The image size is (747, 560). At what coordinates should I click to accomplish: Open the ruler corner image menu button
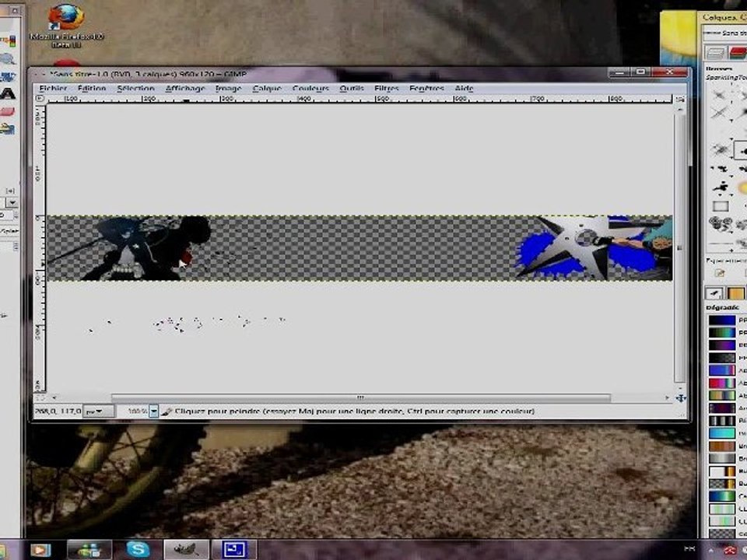[40, 99]
